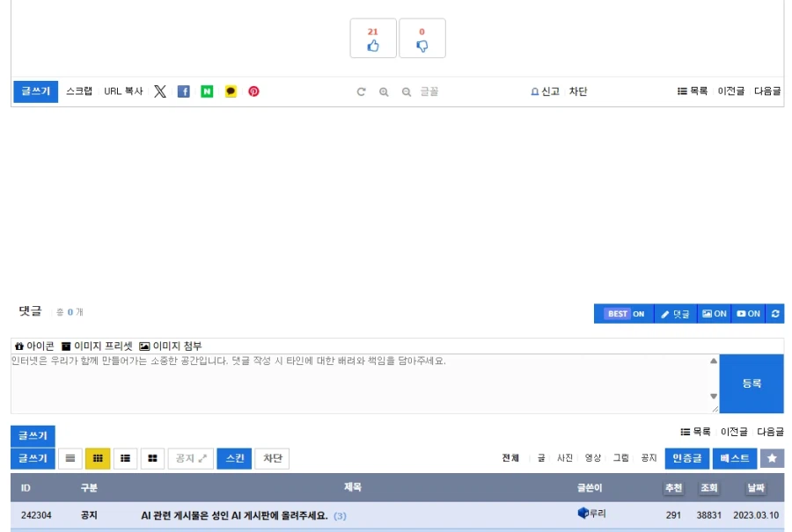This screenshot has width=792, height=532.
Task: Click the zoom-in magnifier icon
Action: point(384,91)
